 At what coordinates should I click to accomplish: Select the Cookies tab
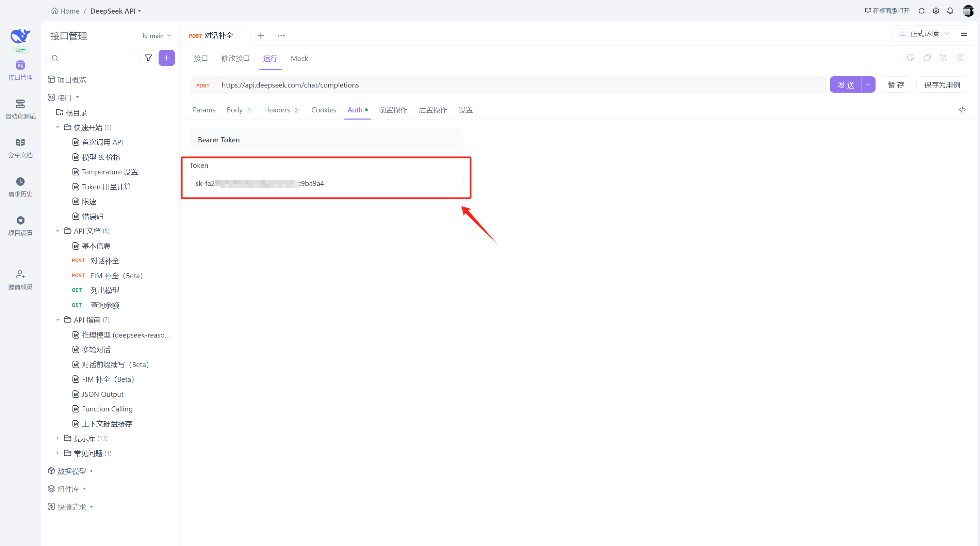tap(323, 110)
